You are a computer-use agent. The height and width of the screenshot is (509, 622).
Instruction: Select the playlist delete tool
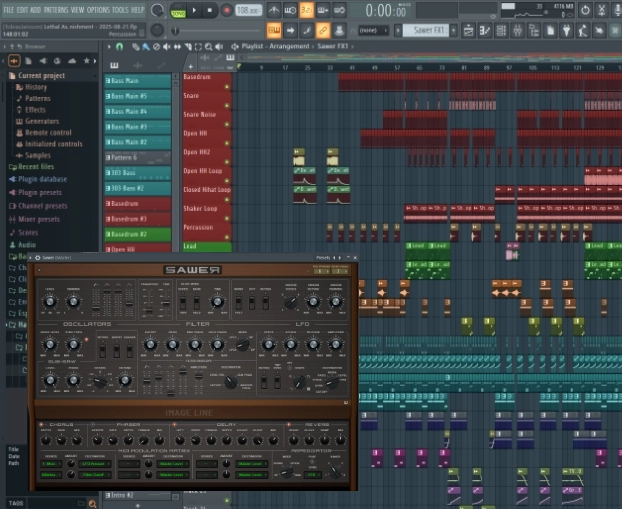156,47
